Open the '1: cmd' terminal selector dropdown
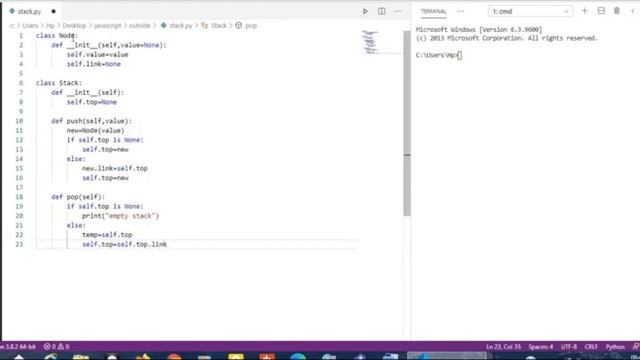 tap(530, 11)
